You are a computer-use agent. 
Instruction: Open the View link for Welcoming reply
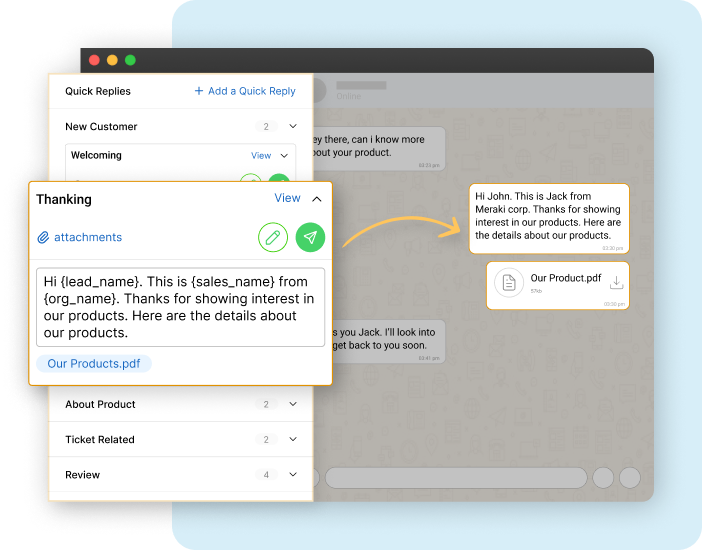pos(261,156)
